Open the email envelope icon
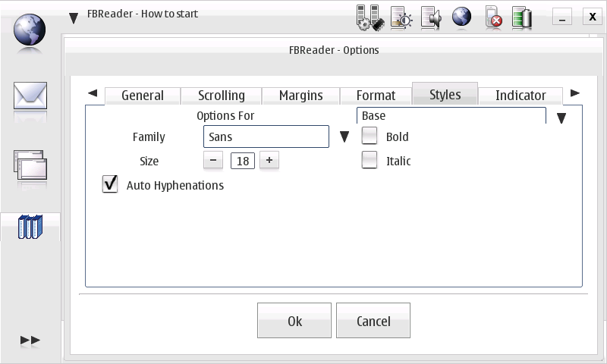607x364 pixels. click(x=30, y=96)
